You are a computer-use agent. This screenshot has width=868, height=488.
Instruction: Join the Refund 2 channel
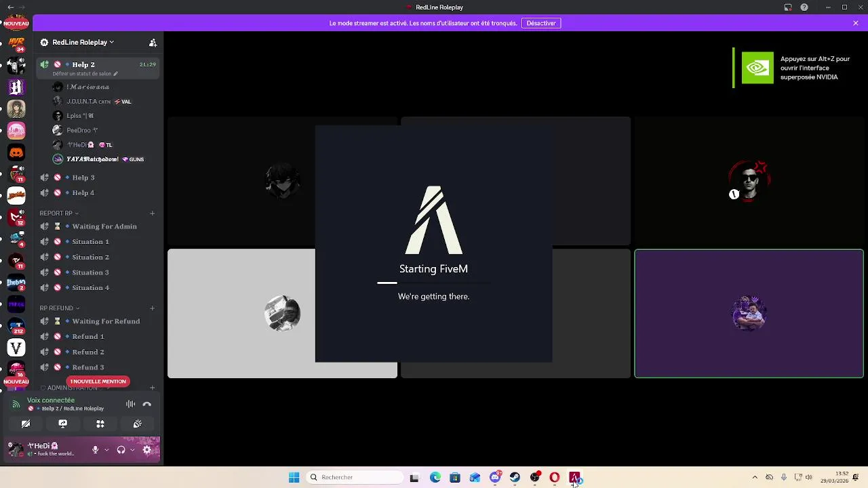coord(98,352)
